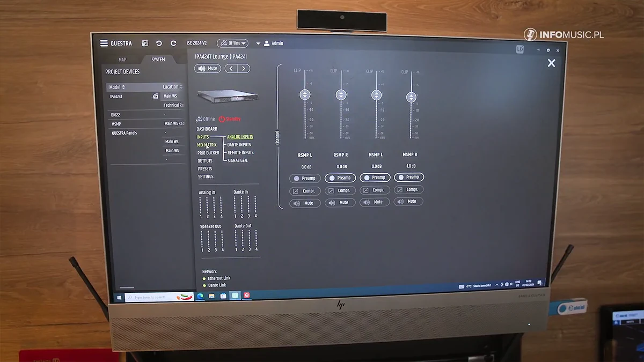Click the MSMP L gain fader knob
The height and width of the screenshot is (362, 644).
[x=377, y=95]
